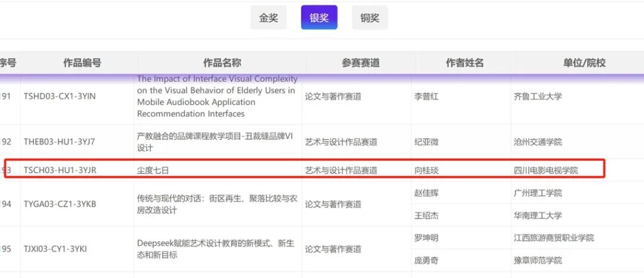Switch to the 金奖 tab
The height and width of the screenshot is (278, 644).
coord(268,18)
